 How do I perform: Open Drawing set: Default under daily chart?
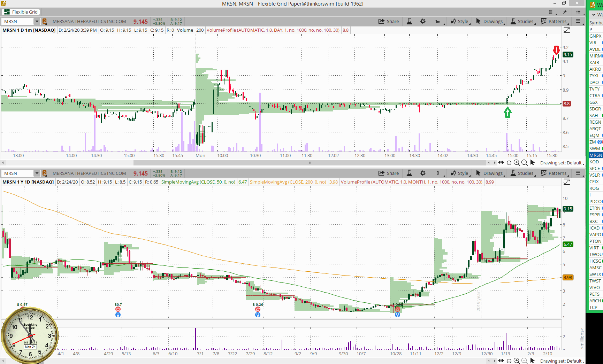pyautogui.click(x=562, y=361)
